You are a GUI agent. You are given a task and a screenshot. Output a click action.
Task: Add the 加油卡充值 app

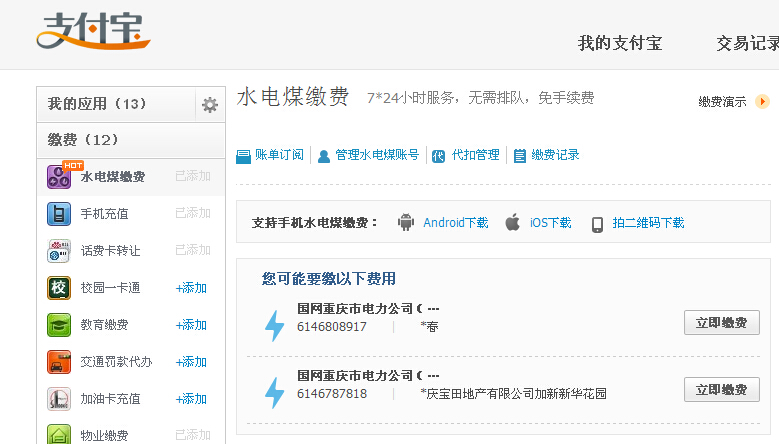[x=191, y=399]
